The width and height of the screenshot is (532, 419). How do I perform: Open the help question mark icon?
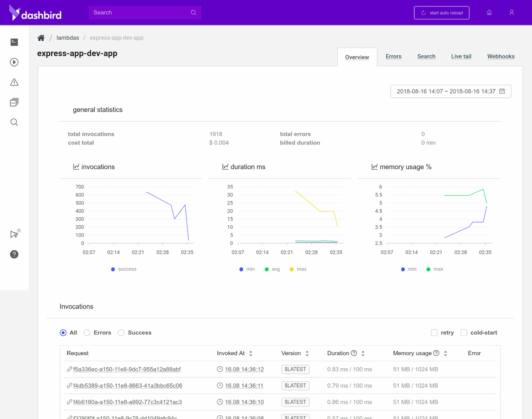14,254
